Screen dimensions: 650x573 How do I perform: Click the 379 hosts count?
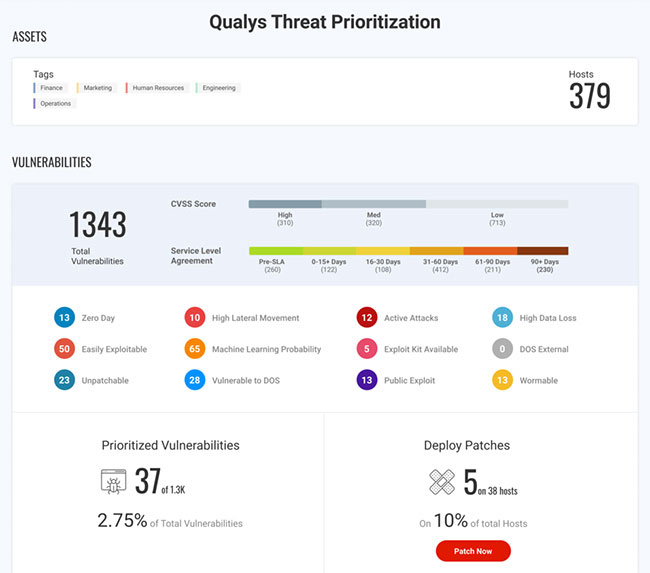click(x=590, y=96)
